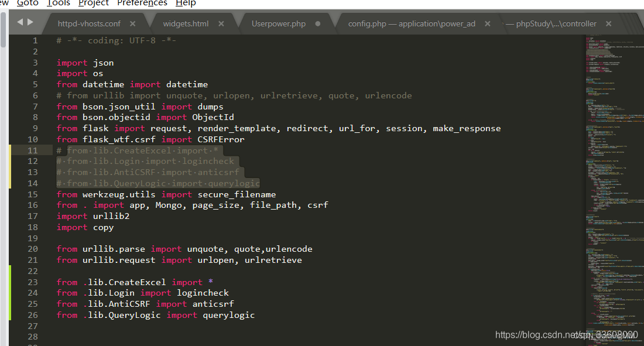This screenshot has width=644, height=346.
Task: Close the phpStudy controller tab
Action: pos(609,24)
